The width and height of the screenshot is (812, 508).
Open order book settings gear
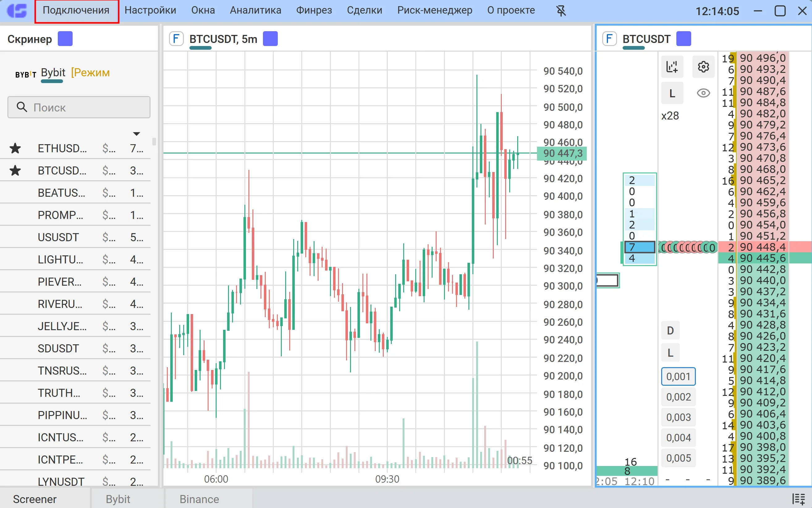point(703,66)
